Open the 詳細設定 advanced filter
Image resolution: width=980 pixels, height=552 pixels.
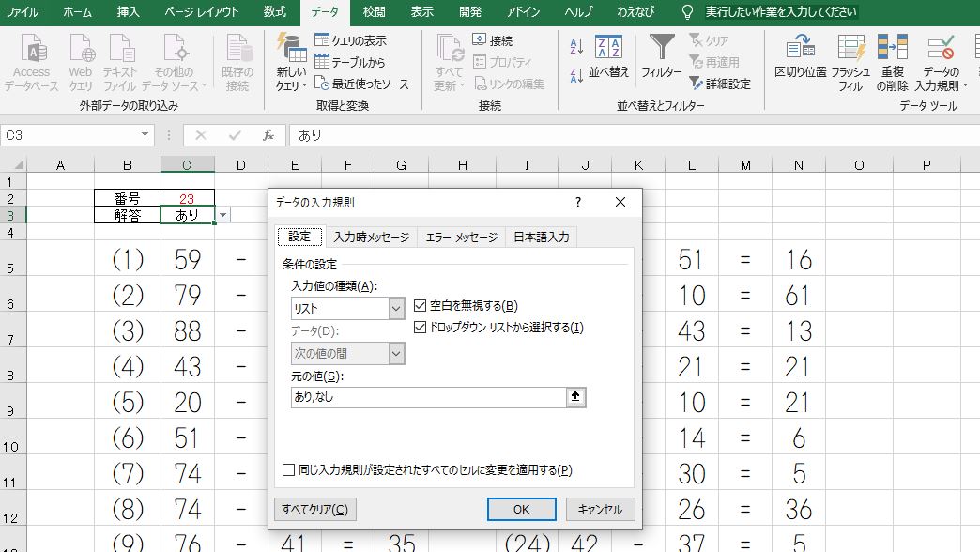point(720,84)
